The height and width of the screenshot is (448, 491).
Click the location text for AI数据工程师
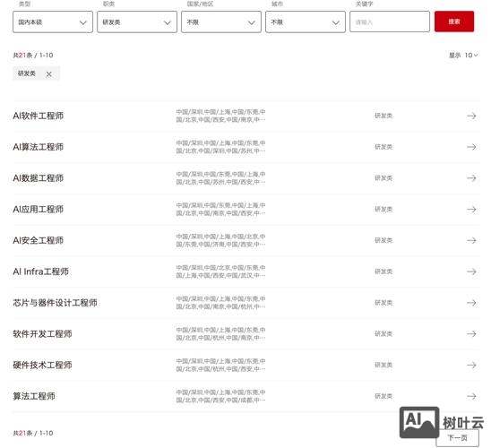coord(220,178)
